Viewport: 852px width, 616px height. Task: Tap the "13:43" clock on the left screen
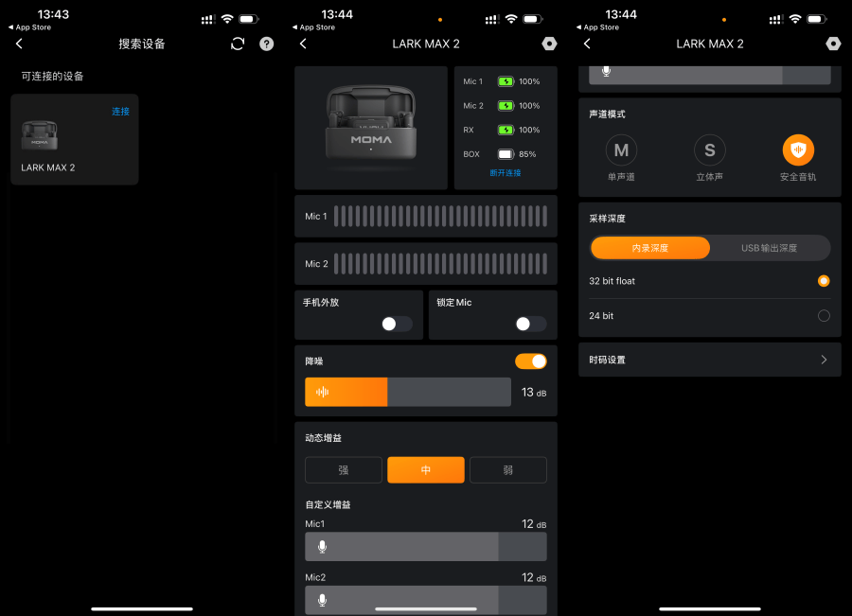point(53,14)
